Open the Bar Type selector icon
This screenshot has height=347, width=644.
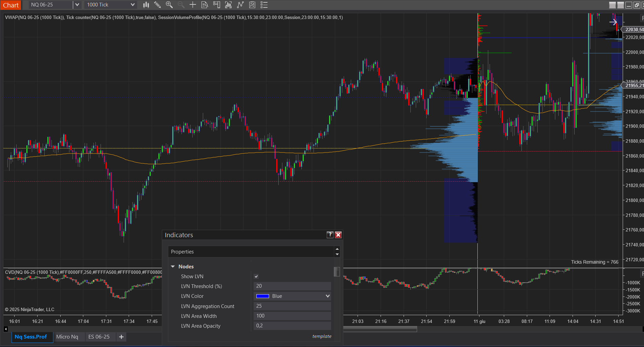point(146,5)
